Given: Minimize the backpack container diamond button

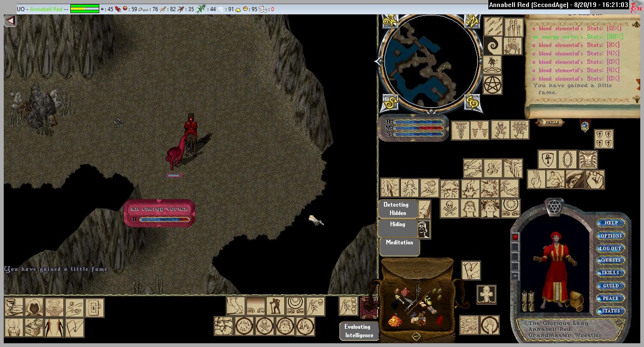Looking at the screenshot, I should [x=416, y=335].
